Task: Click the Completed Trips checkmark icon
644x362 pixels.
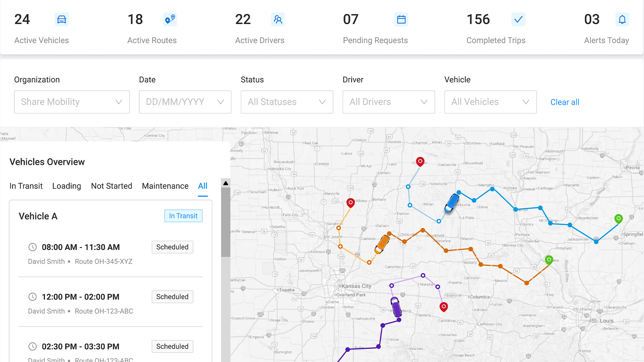Action: click(518, 19)
